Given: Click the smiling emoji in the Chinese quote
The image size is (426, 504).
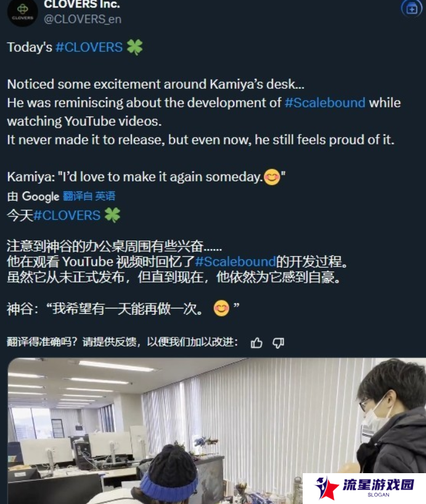Looking at the screenshot, I should [x=221, y=308].
